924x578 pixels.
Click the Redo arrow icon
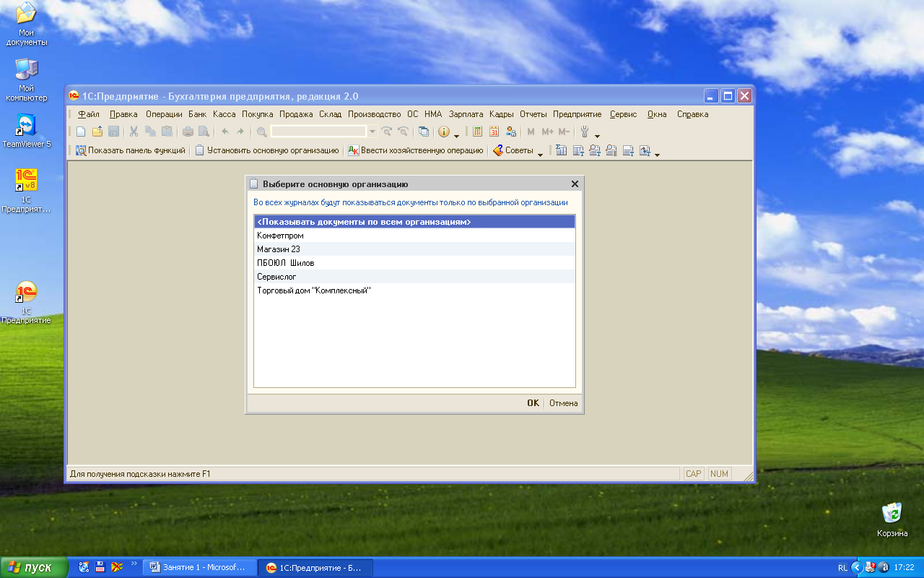[240, 131]
